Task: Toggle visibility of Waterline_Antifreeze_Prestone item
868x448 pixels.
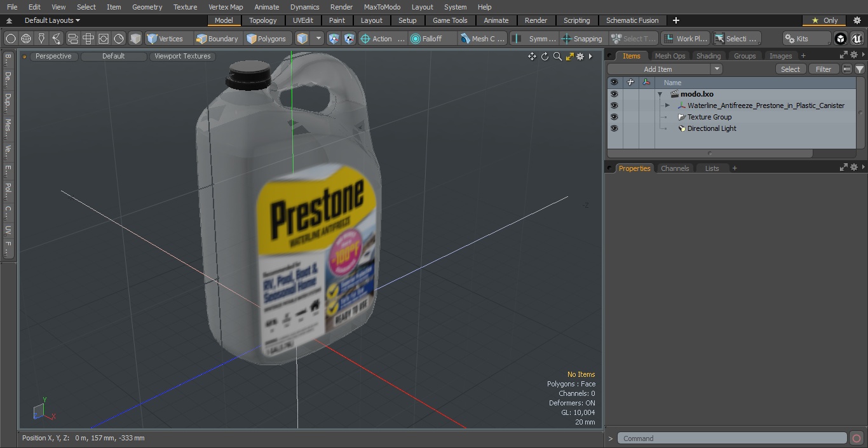Action: 614,105
